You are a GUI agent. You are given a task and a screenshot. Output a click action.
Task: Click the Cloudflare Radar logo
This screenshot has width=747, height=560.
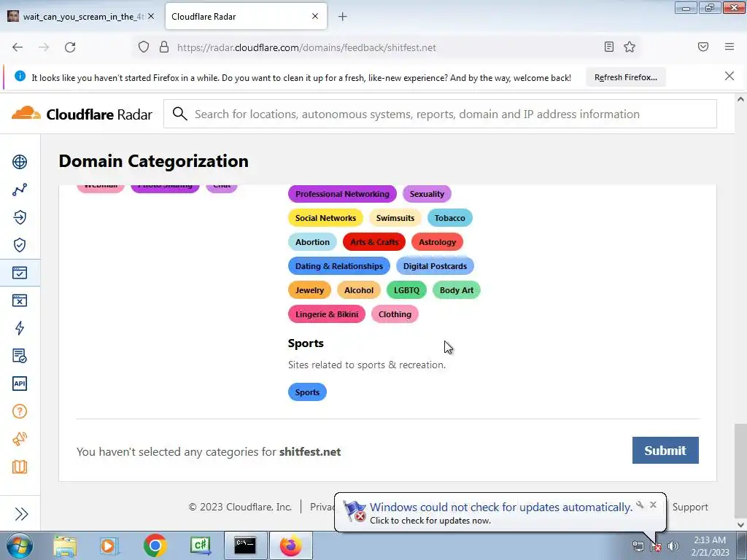[x=82, y=114]
